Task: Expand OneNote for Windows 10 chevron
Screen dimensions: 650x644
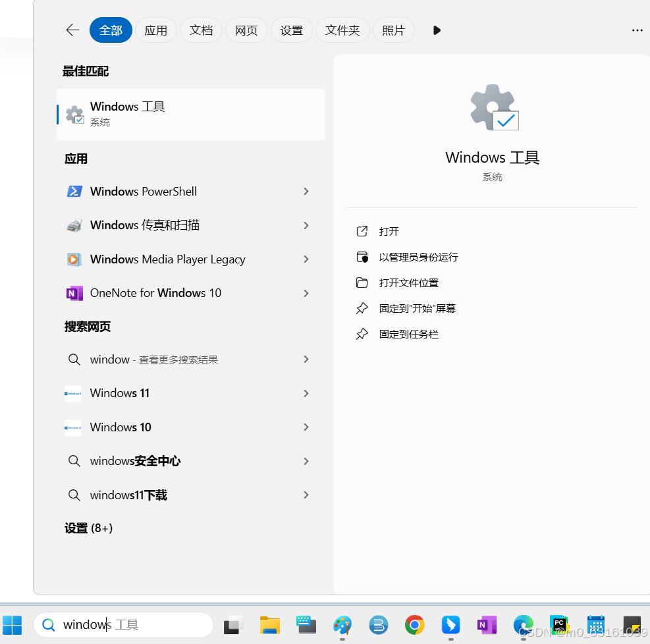Action: (306, 294)
